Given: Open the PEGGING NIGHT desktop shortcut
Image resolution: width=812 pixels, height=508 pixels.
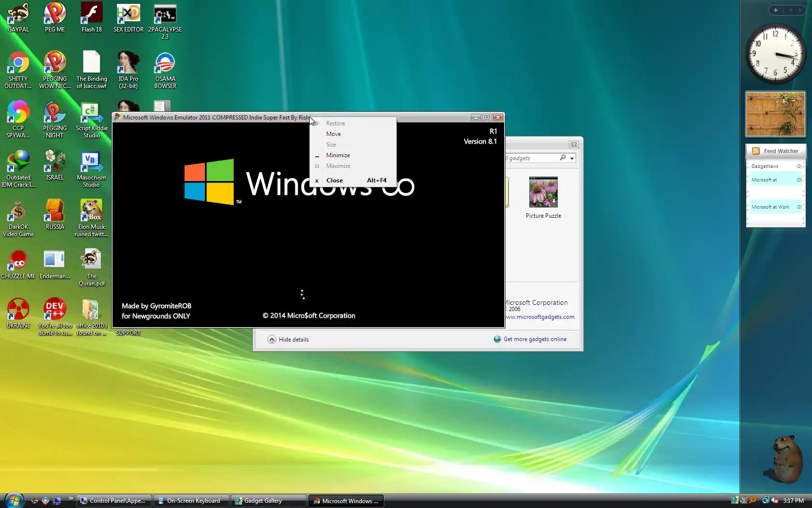Looking at the screenshot, I should point(55,120).
